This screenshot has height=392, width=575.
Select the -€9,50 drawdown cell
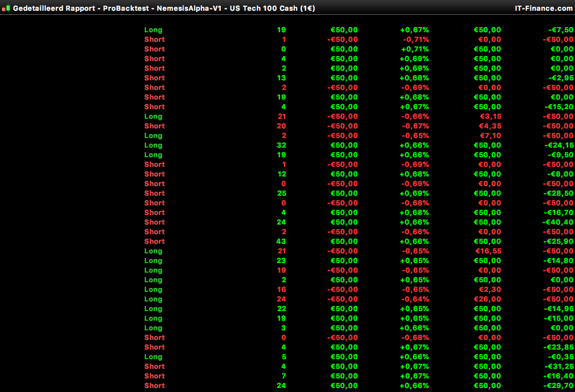pyautogui.click(x=561, y=155)
